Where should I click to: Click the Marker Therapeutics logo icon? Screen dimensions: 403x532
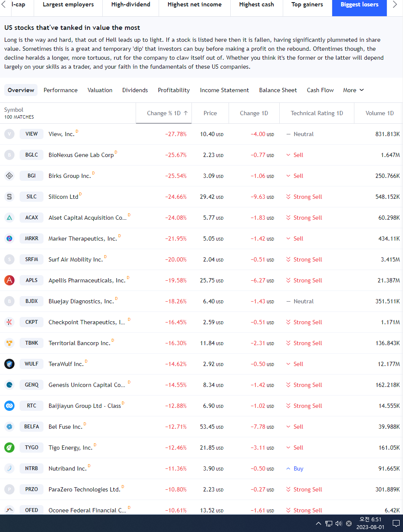[9, 238]
